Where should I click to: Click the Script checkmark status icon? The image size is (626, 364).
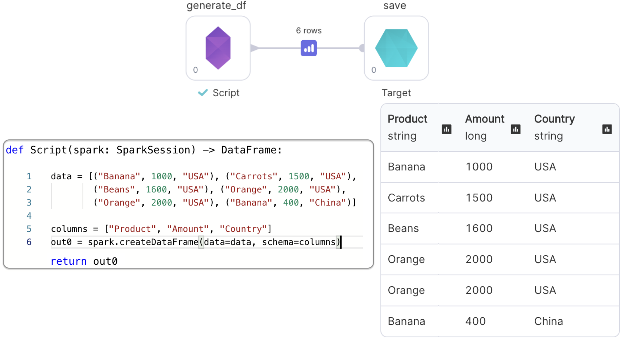point(203,93)
